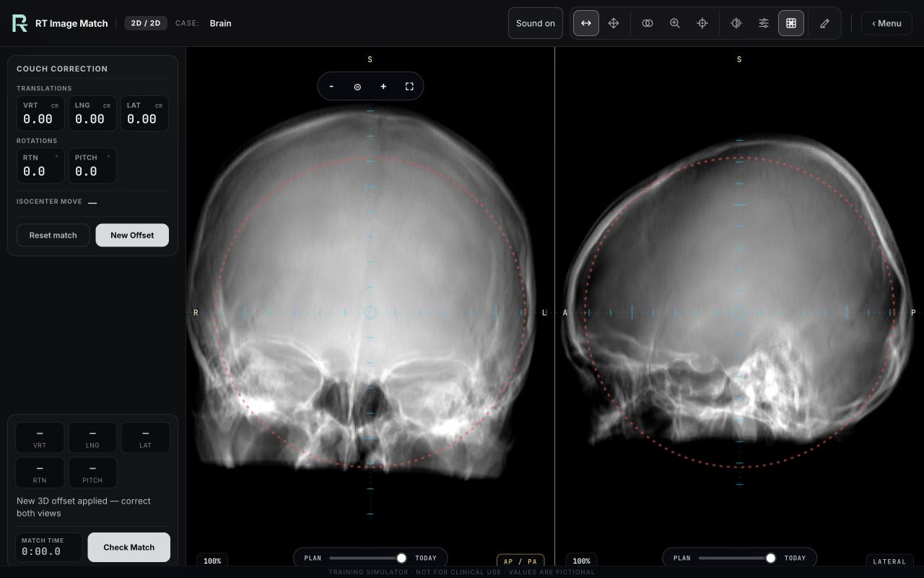924x578 pixels.
Task: Recenter view with the circle icon
Action: [x=357, y=87]
